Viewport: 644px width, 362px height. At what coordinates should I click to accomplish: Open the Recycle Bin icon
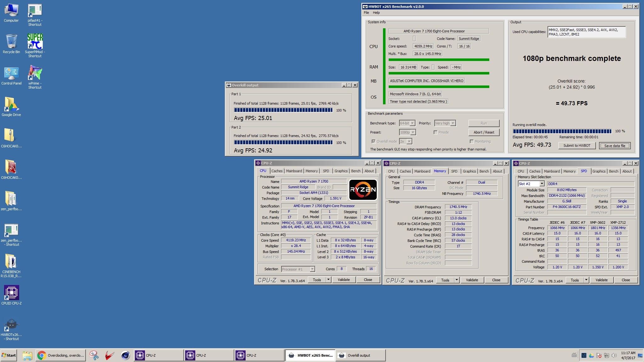[x=11, y=44]
